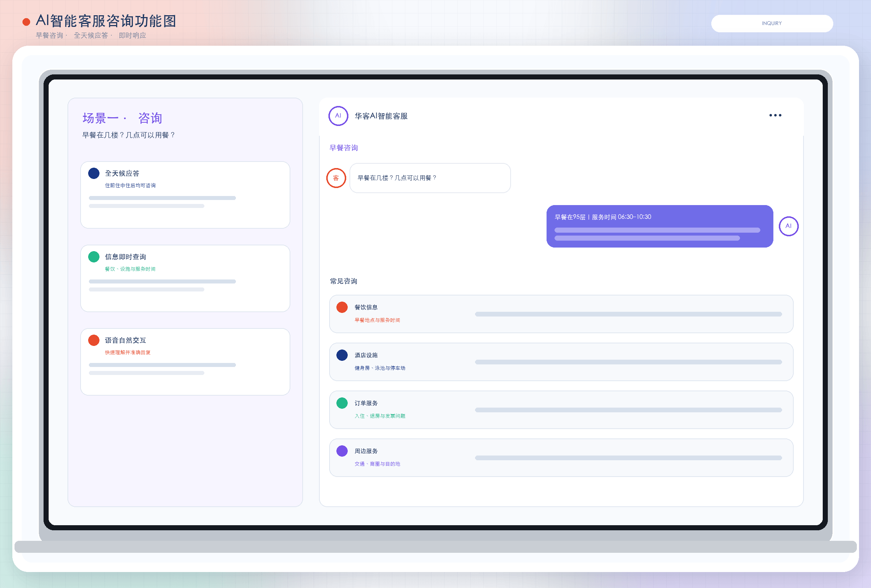Click the customer message bubble 早餐在几楼？几点可以用餐？
The height and width of the screenshot is (588, 871).
point(430,178)
